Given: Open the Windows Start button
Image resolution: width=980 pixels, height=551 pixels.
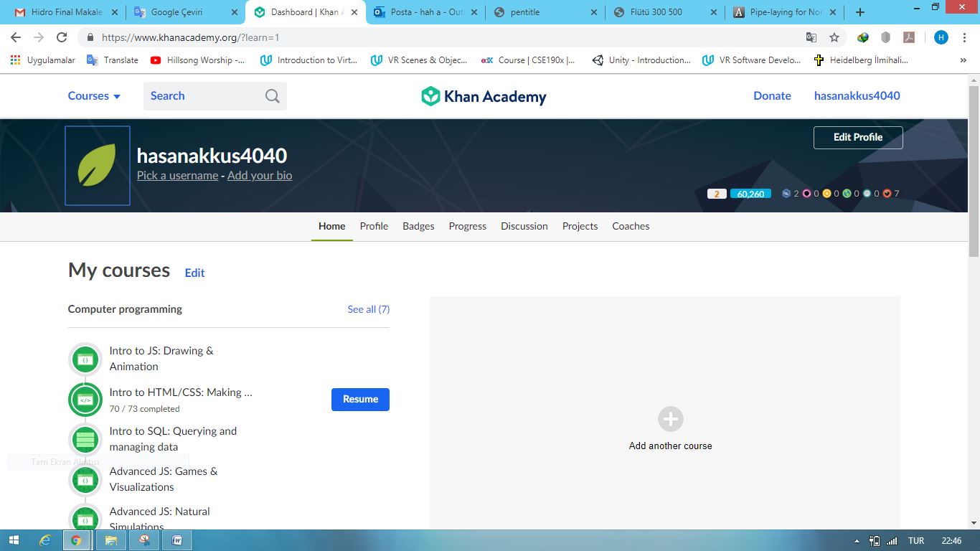Looking at the screenshot, I should tap(14, 540).
